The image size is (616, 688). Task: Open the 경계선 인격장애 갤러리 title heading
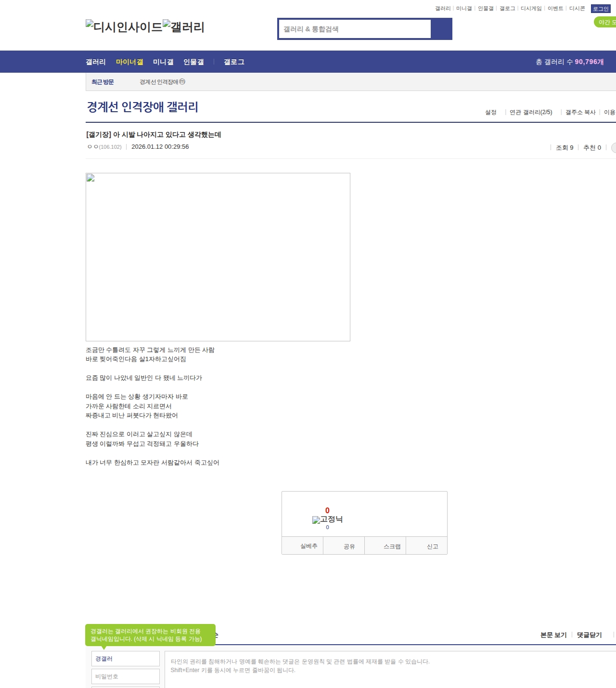(142, 107)
